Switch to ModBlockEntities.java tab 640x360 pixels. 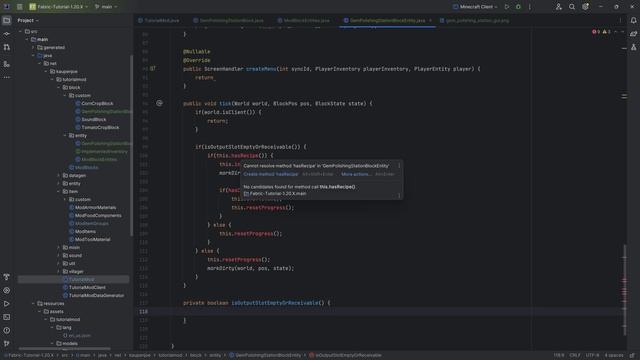(303, 20)
